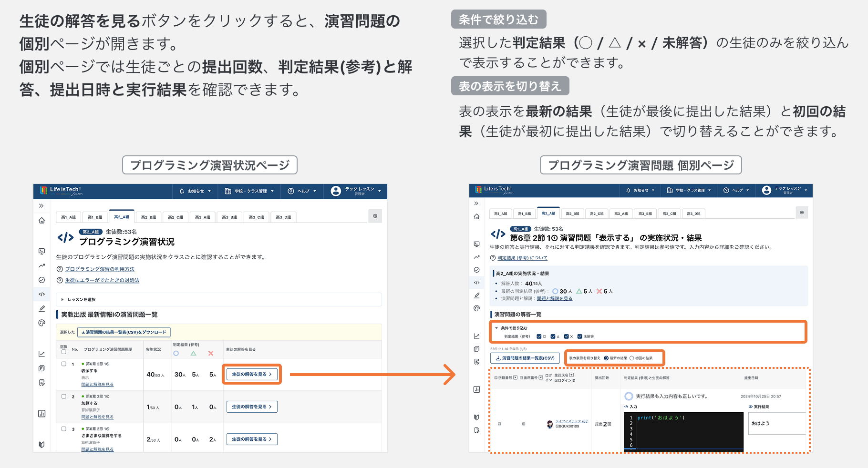Open テック レッスン account menu in left page
Screen dimensions: 868x468
(356, 191)
